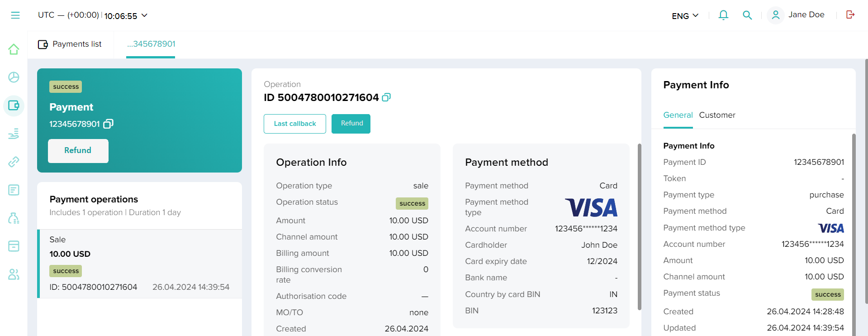Select the General tab in Payment Info
868x336 pixels.
coord(678,115)
